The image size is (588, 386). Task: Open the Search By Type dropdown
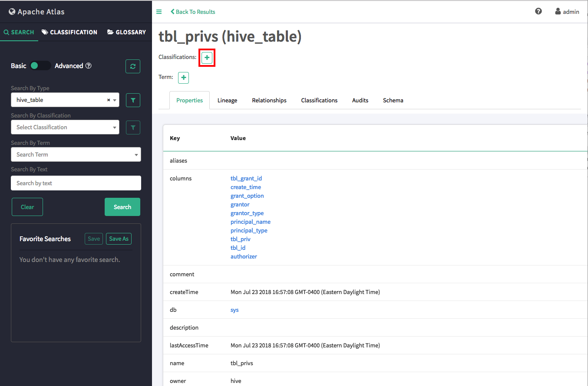65,100
